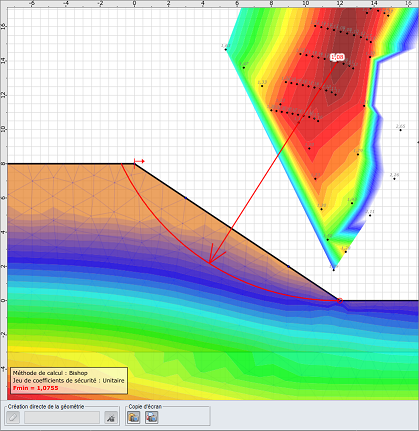Click the text style button beside geometry field
Screen dimensions: 419x431
[111, 417]
